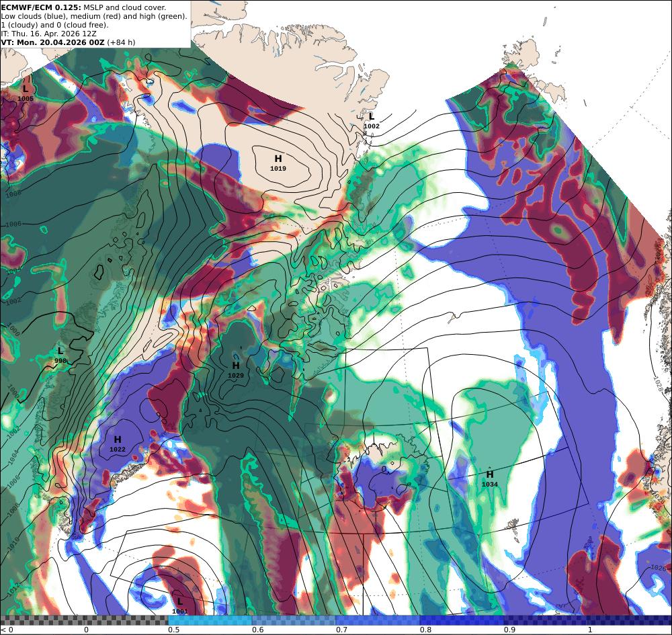Pick the gray checkered cloud-free colorbar segment
The image size is (672, 635).
click(85, 620)
